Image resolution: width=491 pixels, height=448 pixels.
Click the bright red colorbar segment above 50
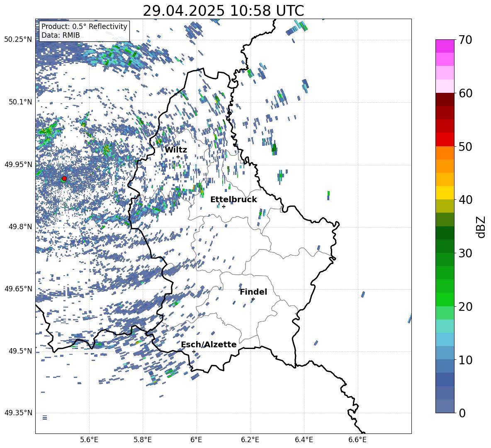[x=445, y=140]
